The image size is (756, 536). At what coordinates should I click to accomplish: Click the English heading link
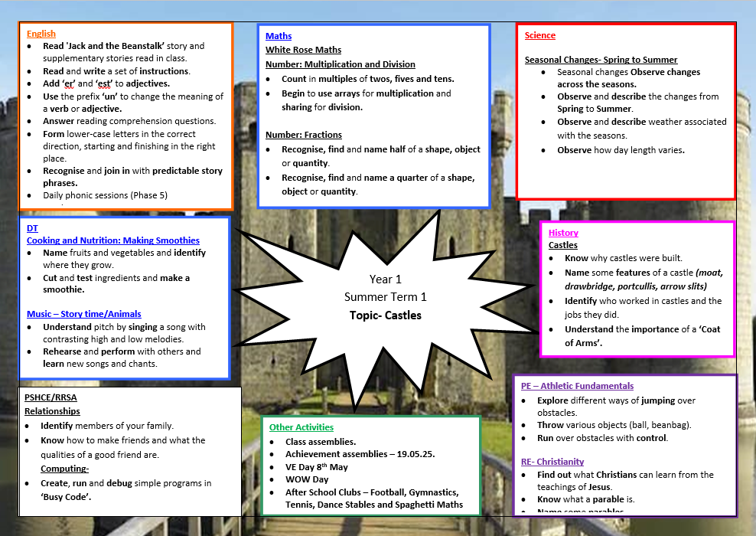point(41,34)
